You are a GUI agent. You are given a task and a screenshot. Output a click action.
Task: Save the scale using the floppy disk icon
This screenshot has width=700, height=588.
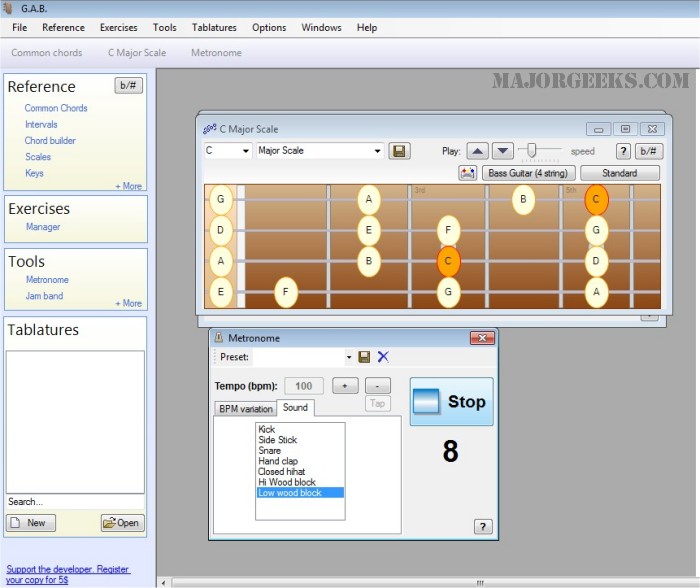click(x=399, y=151)
